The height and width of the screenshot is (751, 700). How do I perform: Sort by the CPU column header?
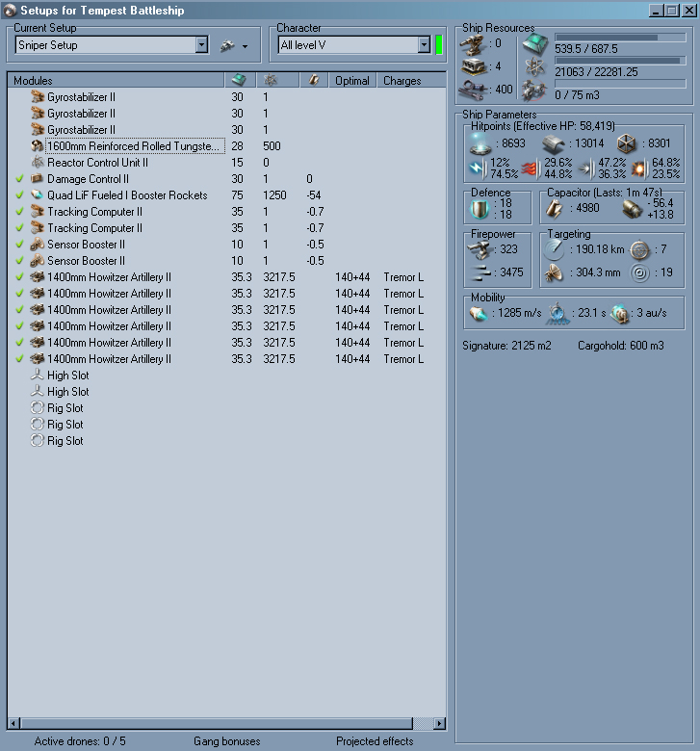click(240, 81)
